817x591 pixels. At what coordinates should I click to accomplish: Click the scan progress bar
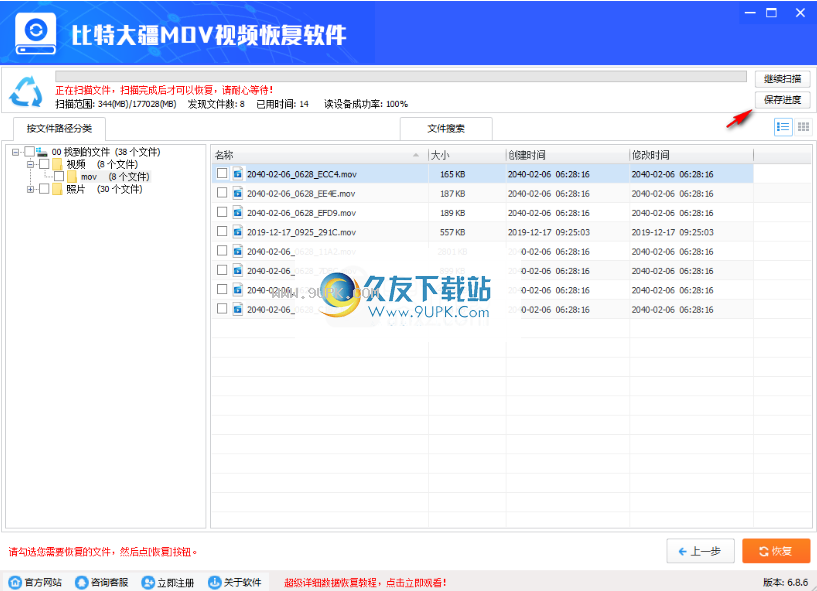pos(401,76)
